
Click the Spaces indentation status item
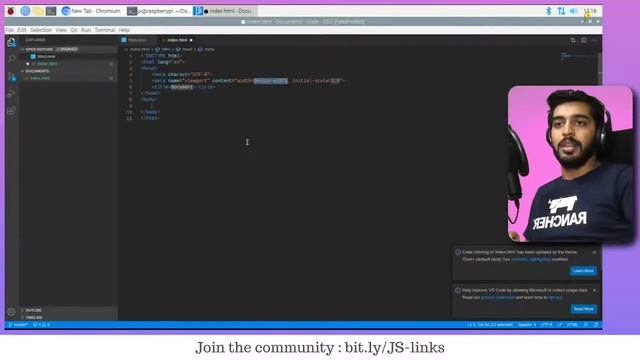tap(527, 325)
